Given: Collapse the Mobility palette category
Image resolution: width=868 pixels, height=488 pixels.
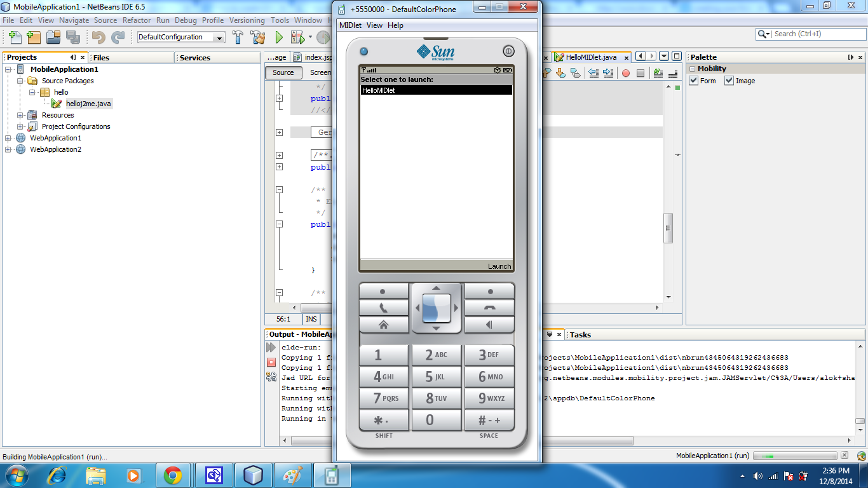Looking at the screenshot, I should (692, 69).
